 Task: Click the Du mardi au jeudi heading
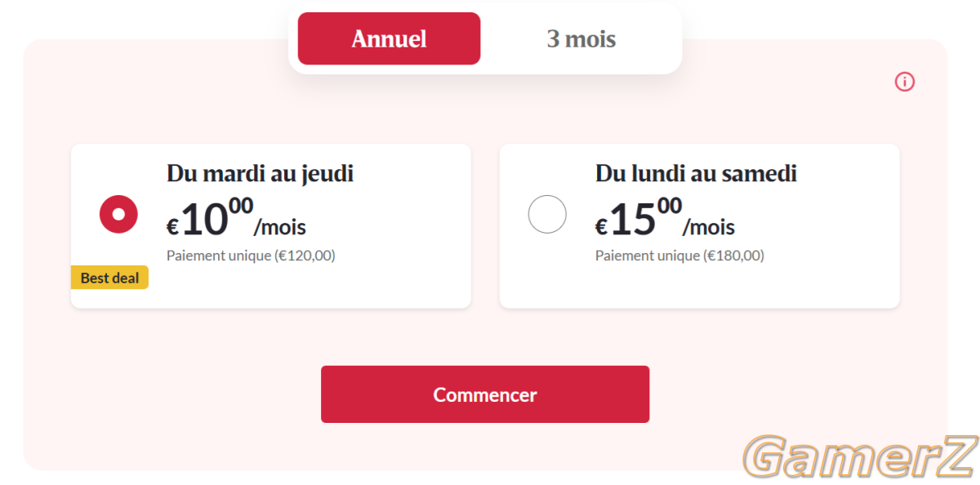tap(260, 174)
